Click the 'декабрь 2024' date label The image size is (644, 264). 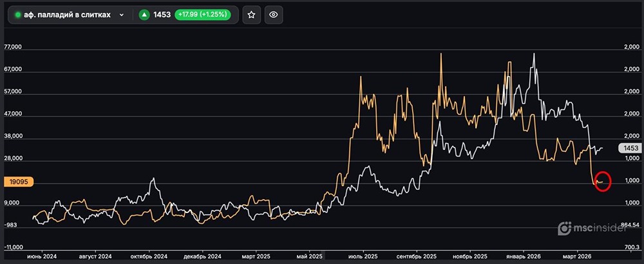202,256
